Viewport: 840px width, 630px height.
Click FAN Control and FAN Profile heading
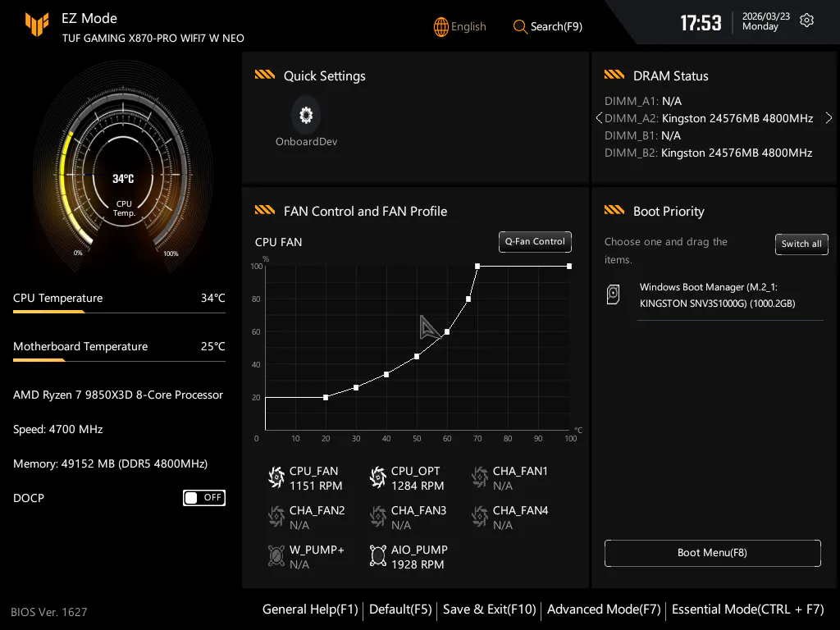tap(365, 212)
